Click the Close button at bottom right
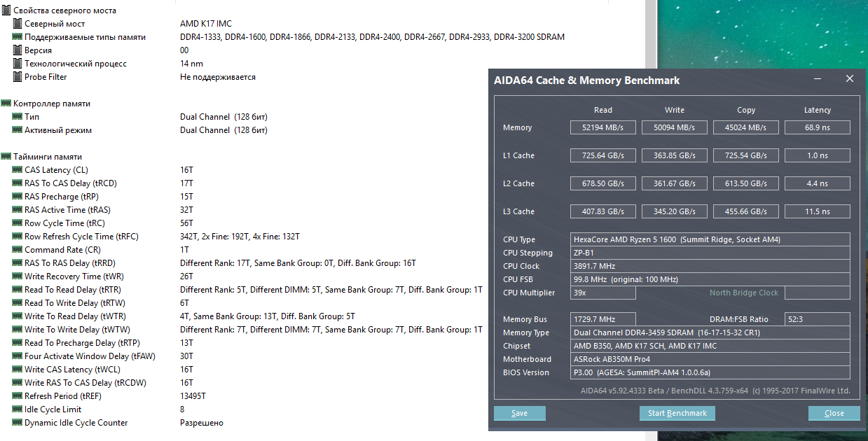This screenshot has width=868, height=441. point(834,413)
